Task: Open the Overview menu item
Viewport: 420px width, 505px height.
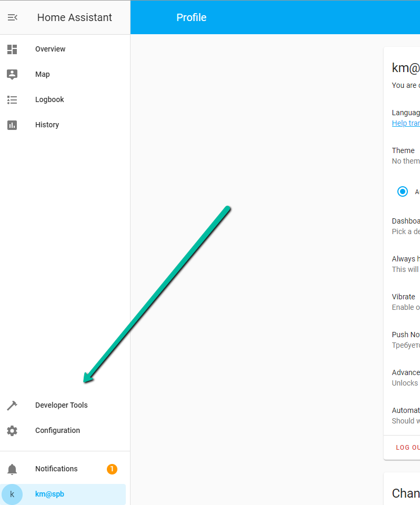Action: [51, 49]
